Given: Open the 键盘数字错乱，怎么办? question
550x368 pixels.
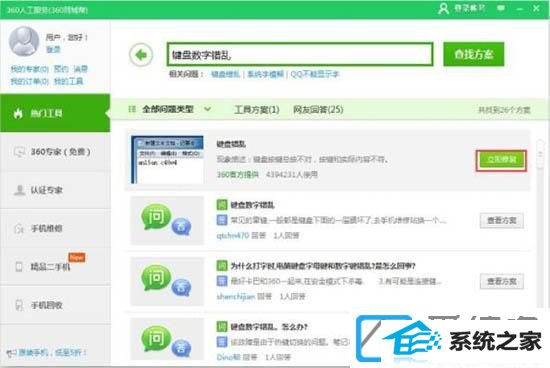Looking at the screenshot, I should coord(269,327).
